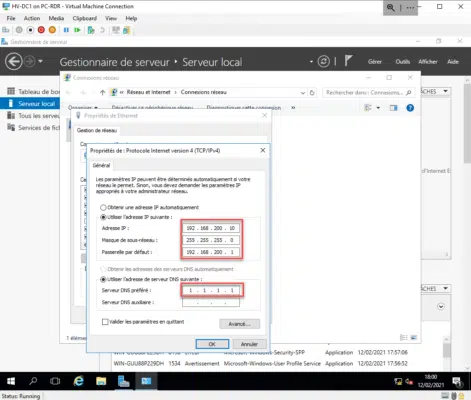Open the view options dropdown arrow
Viewport: 471px width, 400px height.
(x=378, y=108)
